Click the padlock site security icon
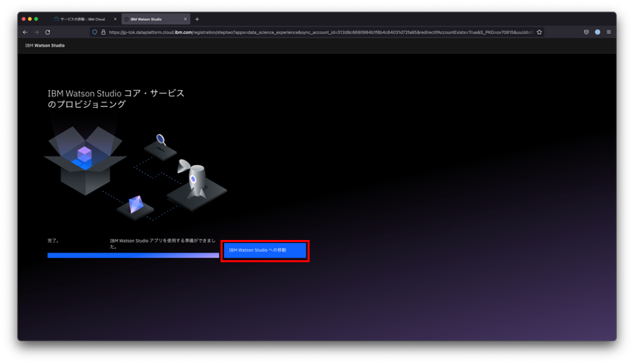The width and height of the screenshot is (634, 364). (x=103, y=32)
